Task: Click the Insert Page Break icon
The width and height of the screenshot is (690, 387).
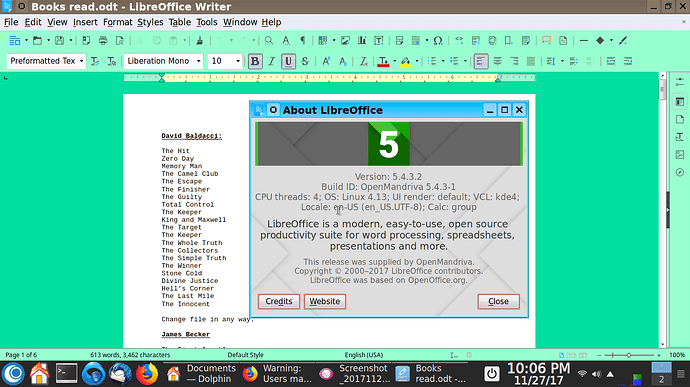Action: pos(400,41)
